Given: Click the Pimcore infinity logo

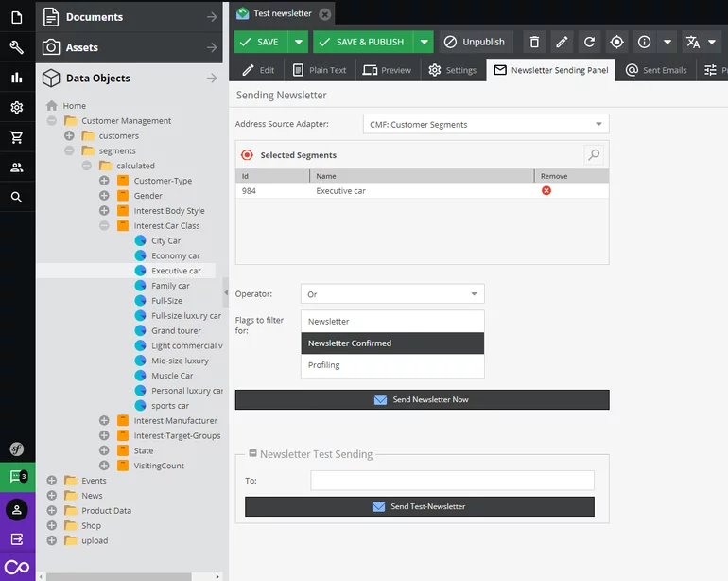Looking at the screenshot, I should 17,567.
